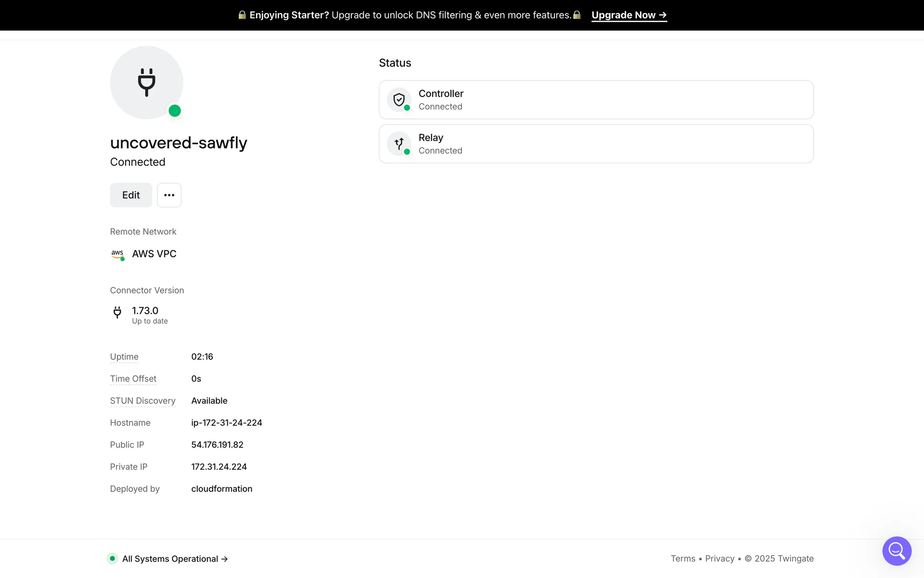
Task: Follow the Upgrade Now link
Action: click(x=629, y=15)
